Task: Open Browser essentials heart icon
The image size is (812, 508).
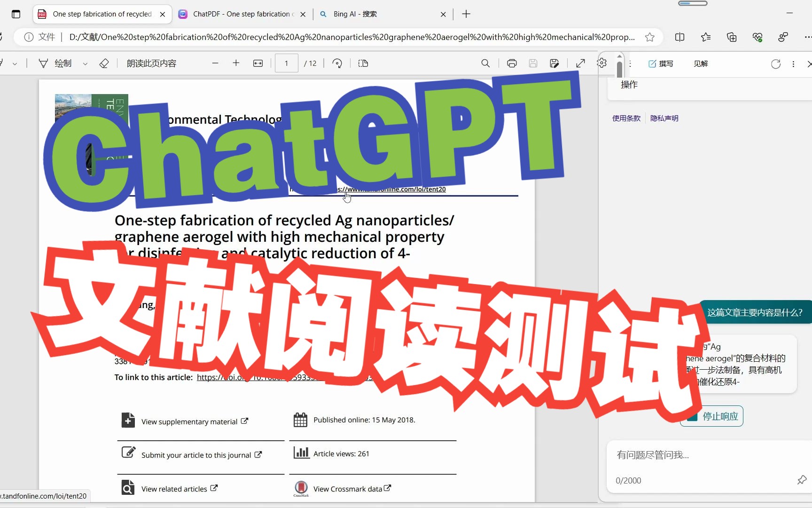Action: 757,37
